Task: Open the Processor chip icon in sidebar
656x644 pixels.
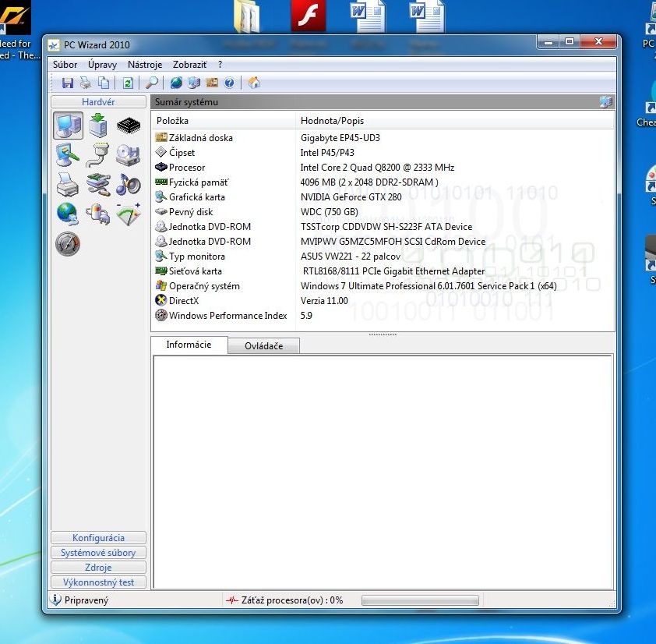Action: click(x=129, y=125)
